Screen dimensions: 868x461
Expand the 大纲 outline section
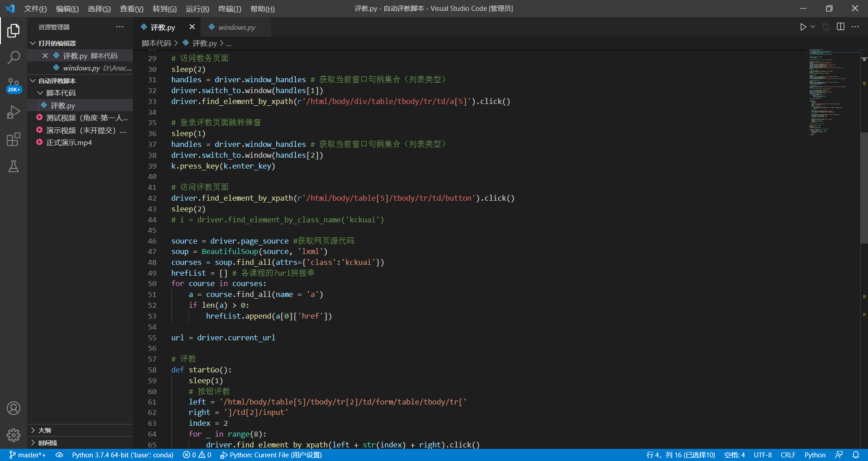pos(80,430)
